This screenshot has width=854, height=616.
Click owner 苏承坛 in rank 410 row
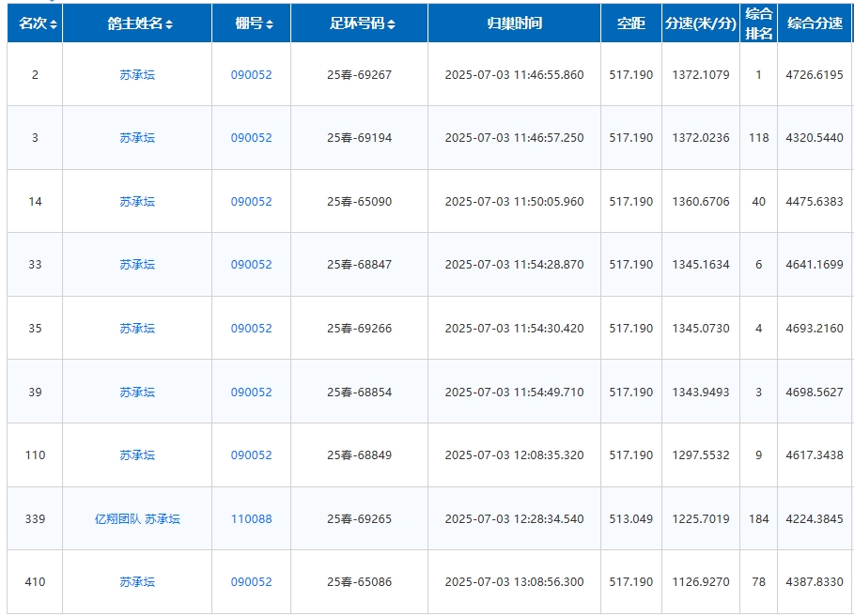137,582
